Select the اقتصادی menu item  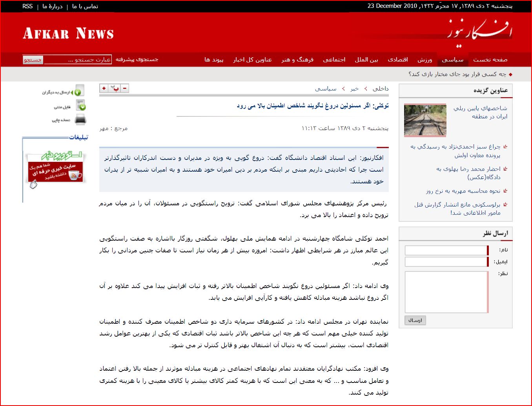398,60
